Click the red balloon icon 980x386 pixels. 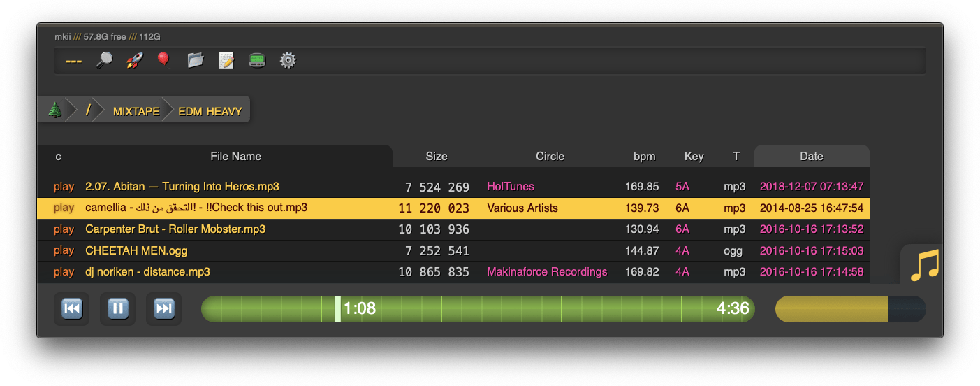163,60
